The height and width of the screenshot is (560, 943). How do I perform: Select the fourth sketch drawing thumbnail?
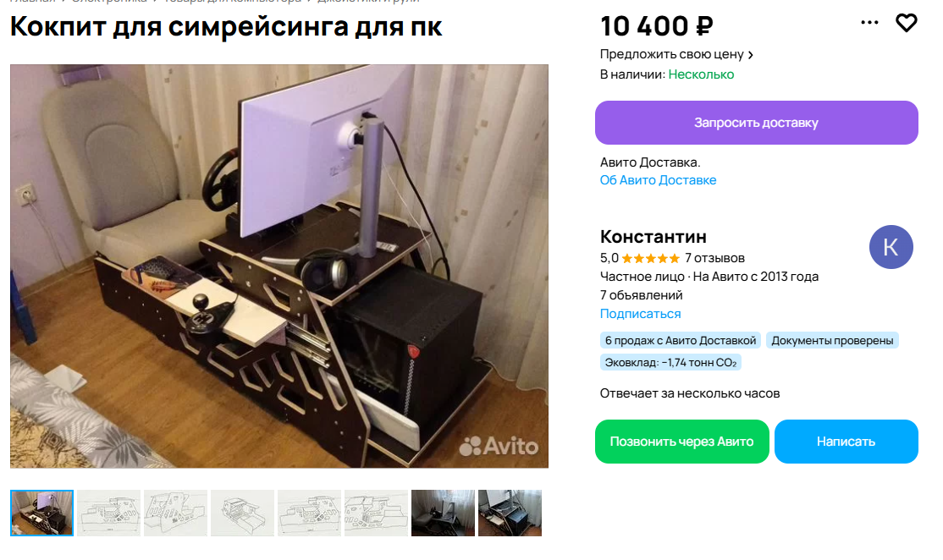309,513
